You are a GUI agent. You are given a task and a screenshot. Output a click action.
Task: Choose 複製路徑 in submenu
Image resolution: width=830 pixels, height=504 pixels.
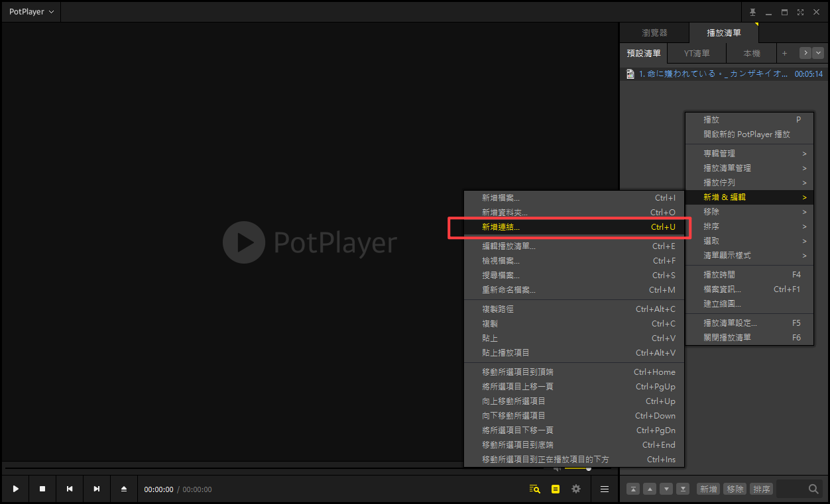(574, 309)
